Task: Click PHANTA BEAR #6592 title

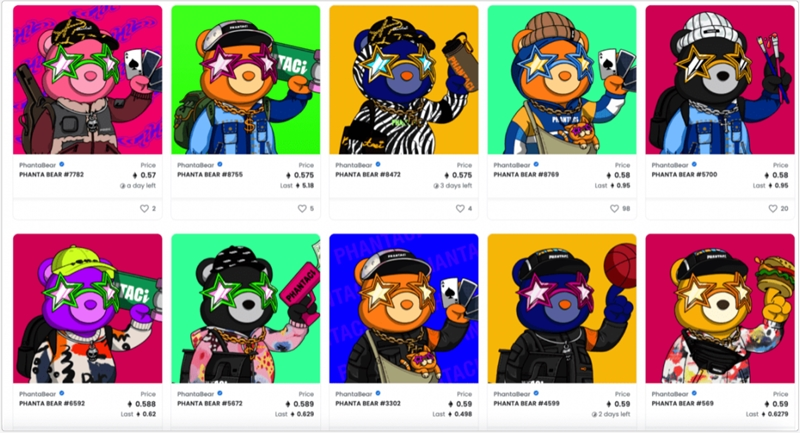Action: [52, 403]
